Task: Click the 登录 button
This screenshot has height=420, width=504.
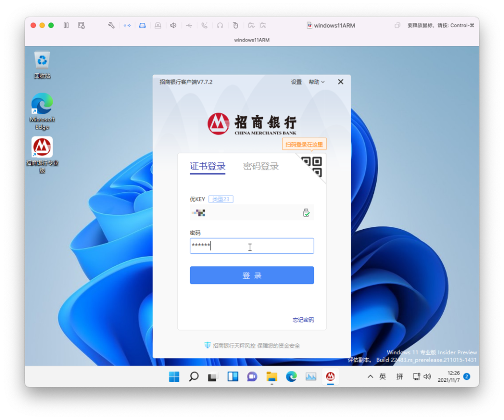Action: 252,275
